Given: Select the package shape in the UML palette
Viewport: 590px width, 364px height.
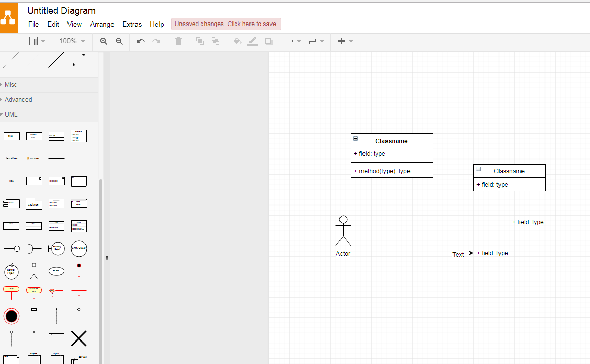Looking at the screenshot, I should coord(34,203).
